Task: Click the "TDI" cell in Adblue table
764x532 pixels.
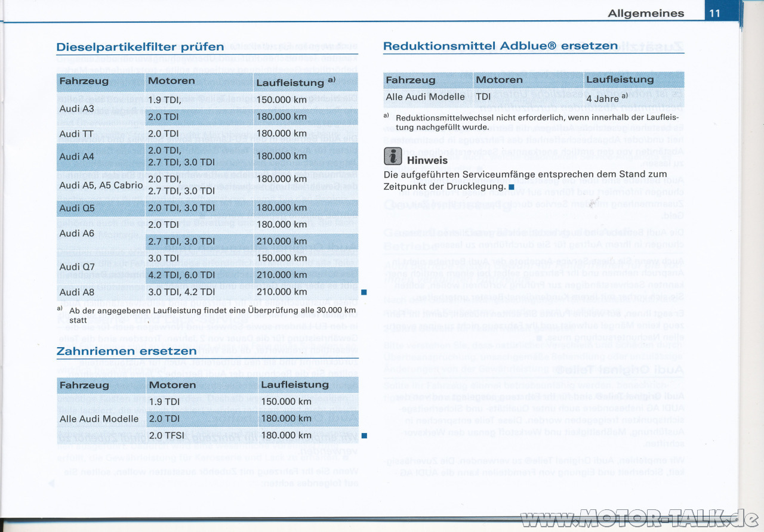Action: (483, 97)
